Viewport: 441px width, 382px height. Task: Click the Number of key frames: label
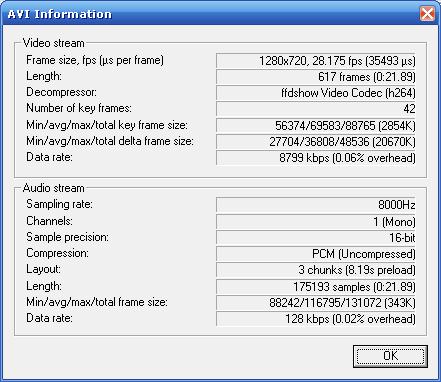pyautogui.click(x=79, y=108)
